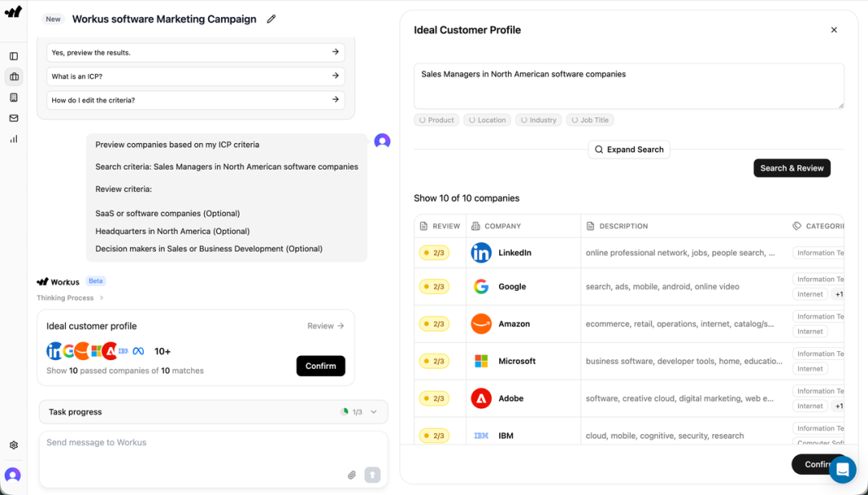The height and width of the screenshot is (495, 868).
Task: Click the Google logo in the table
Action: point(481,286)
